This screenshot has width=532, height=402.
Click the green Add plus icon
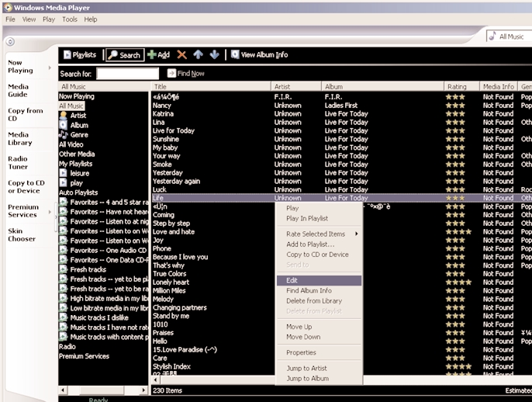click(152, 54)
